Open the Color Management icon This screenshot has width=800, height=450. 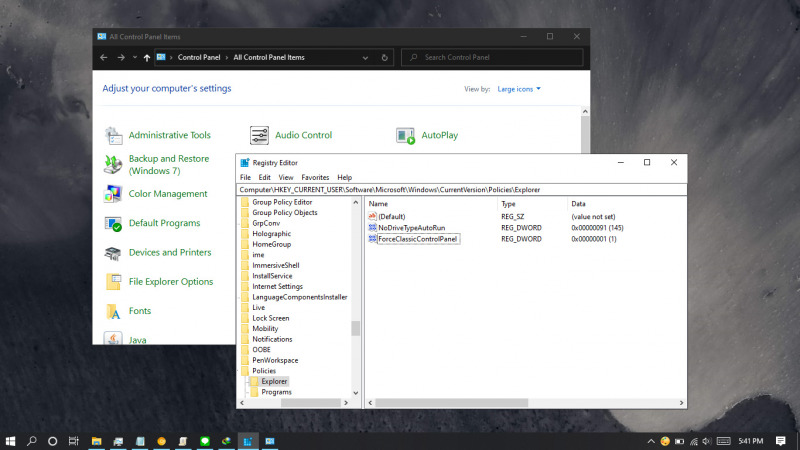point(113,194)
